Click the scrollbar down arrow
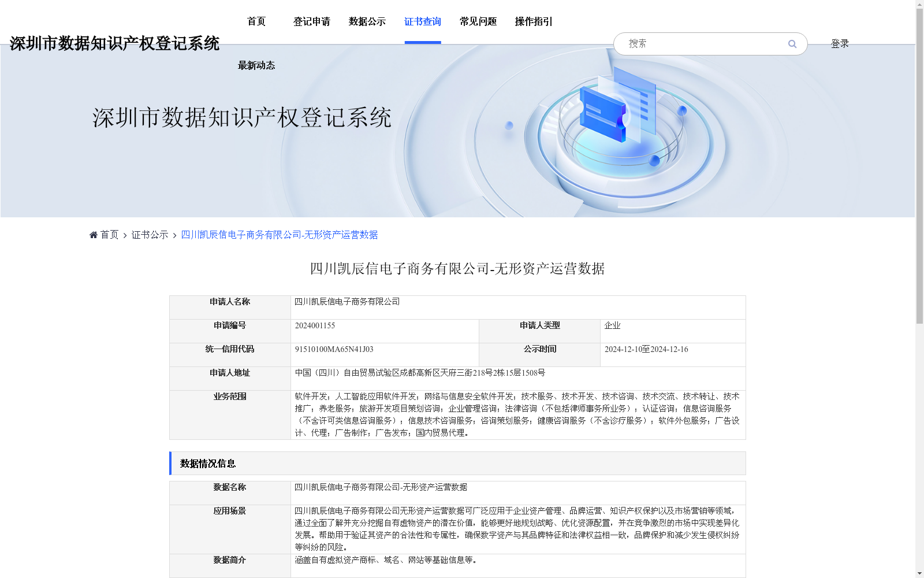The height and width of the screenshot is (578, 924). tap(919, 574)
